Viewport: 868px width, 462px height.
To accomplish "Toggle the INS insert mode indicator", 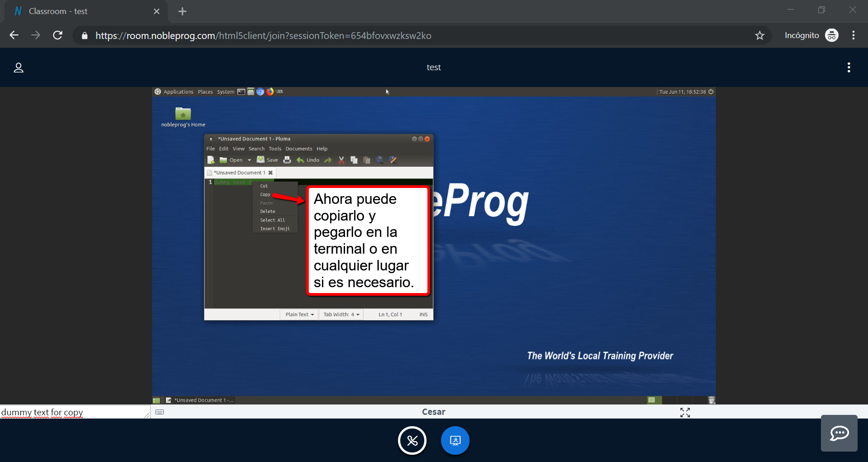I will tap(423, 314).
